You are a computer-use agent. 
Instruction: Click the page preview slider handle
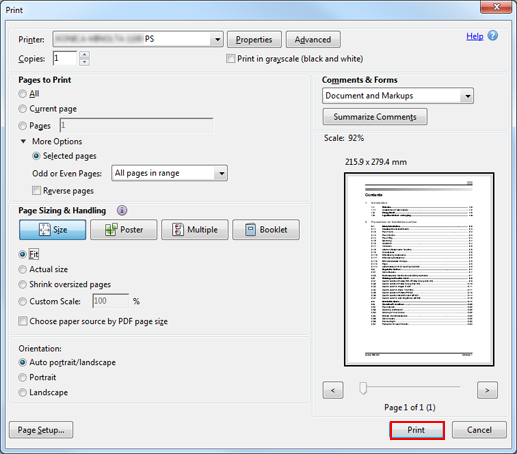click(x=363, y=388)
